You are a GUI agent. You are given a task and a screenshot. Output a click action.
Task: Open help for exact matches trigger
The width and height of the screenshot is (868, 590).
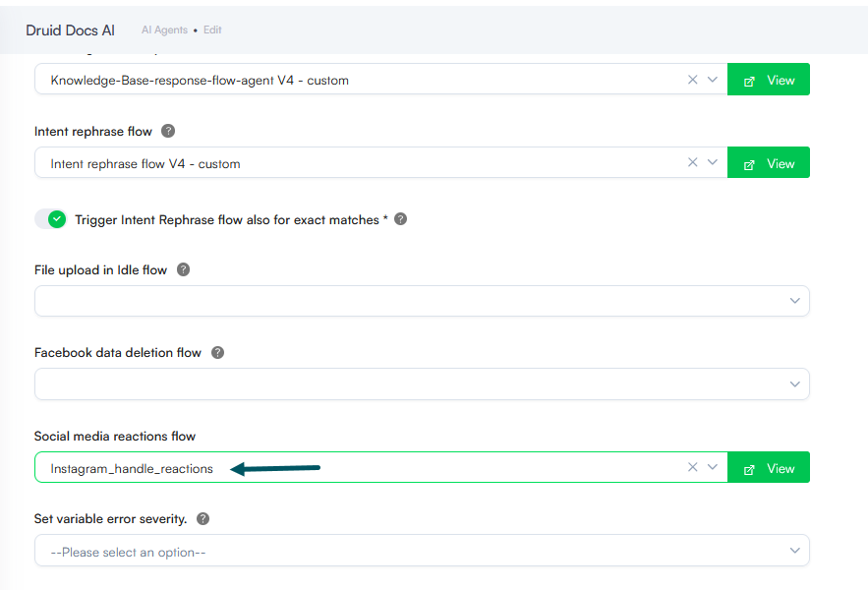[401, 219]
